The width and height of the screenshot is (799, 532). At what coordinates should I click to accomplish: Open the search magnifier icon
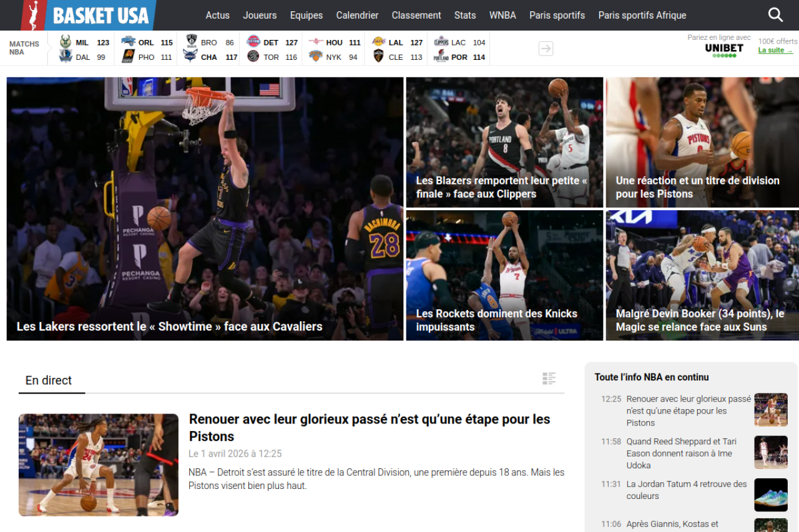coord(775,15)
